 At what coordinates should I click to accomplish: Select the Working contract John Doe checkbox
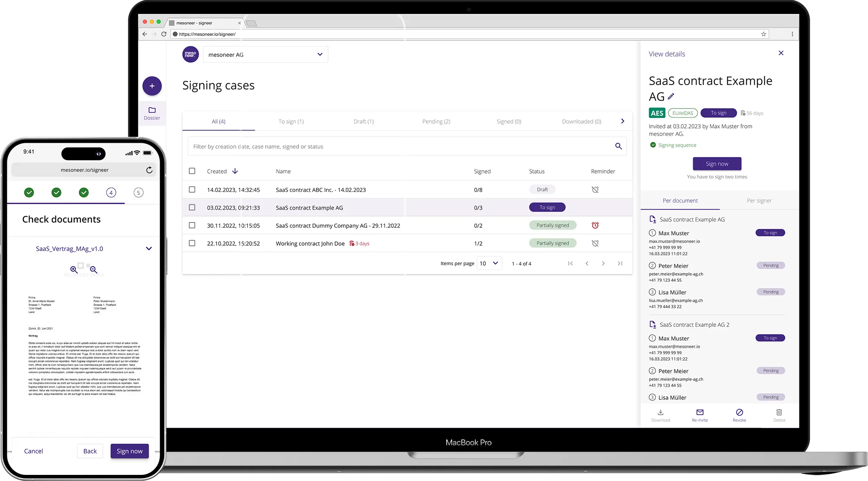pyautogui.click(x=192, y=244)
